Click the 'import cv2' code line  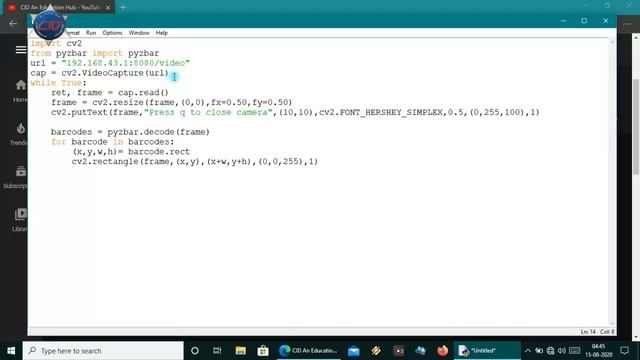click(56, 43)
